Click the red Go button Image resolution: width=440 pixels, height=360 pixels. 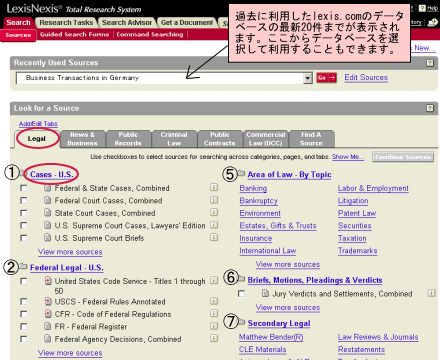pyautogui.click(x=326, y=78)
